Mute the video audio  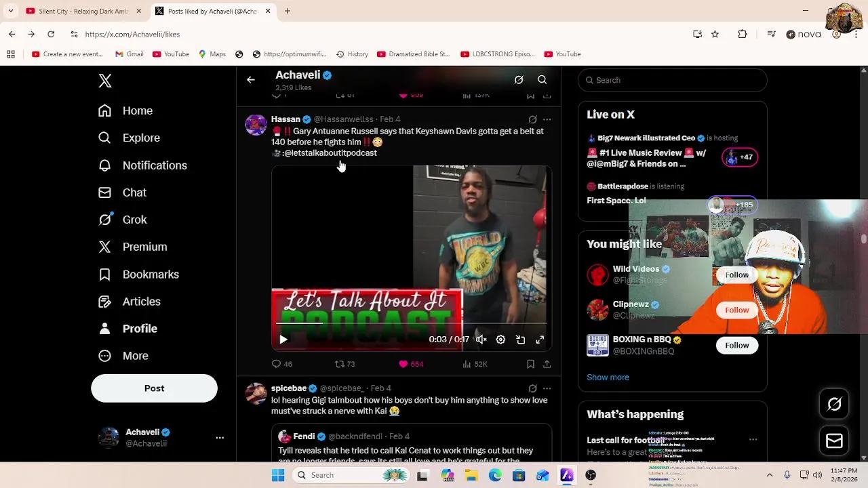(x=481, y=340)
